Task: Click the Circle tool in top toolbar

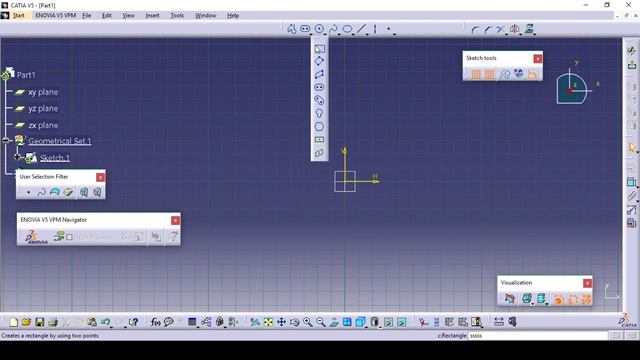Action: pyautogui.click(x=320, y=29)
